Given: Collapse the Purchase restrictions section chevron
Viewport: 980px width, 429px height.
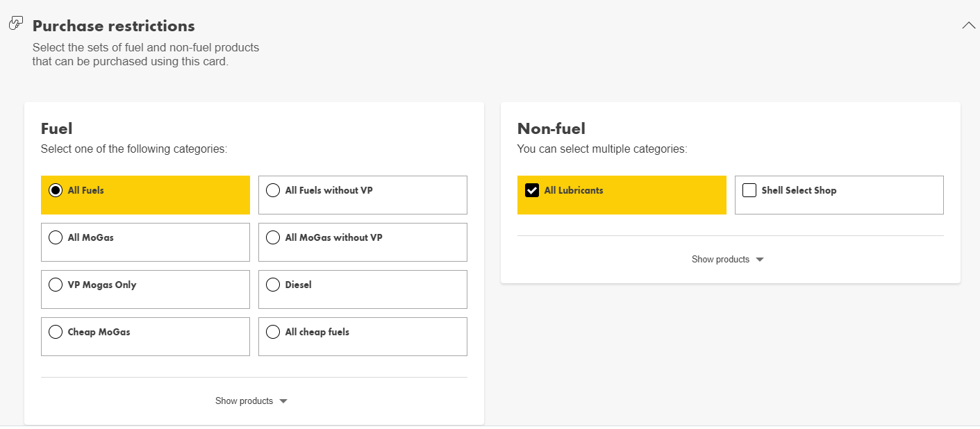Looking at the screenshot, I should [968, 26].
